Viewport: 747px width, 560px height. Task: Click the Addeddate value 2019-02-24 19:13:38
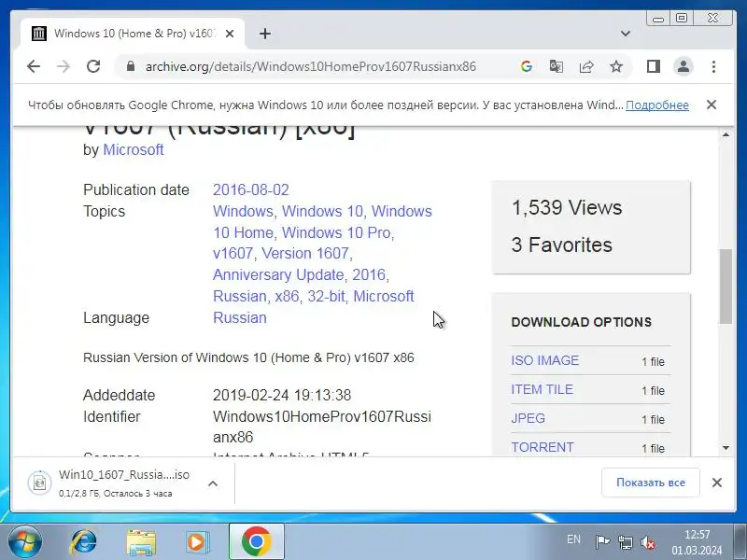(x=282, y=395)
